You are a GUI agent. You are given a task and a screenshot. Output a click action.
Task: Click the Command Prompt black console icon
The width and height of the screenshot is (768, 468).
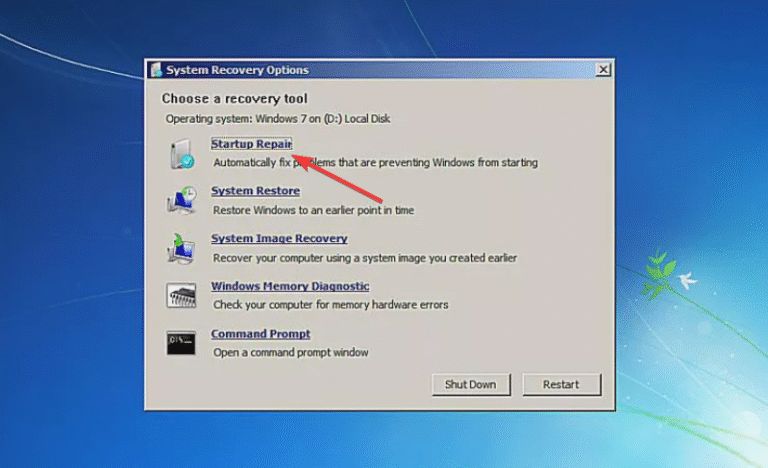[x=181, y=343]
